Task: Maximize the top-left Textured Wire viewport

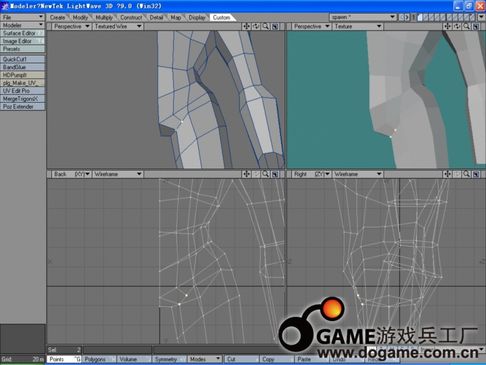Action: tap(275, 26)
